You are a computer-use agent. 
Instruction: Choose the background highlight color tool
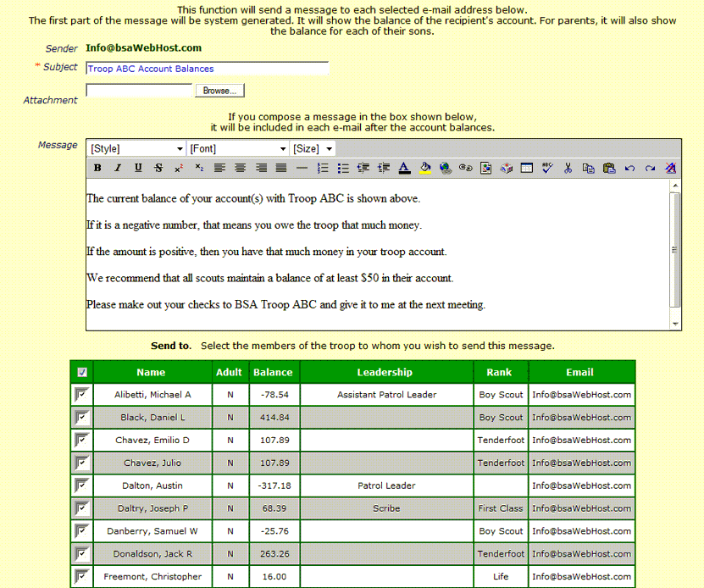coord(424,169)
